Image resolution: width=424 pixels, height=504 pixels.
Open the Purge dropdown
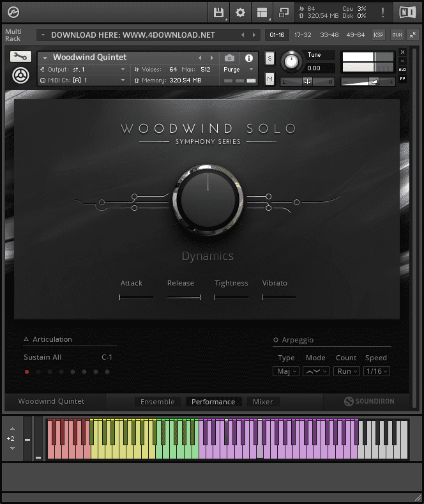pos(238,70)
